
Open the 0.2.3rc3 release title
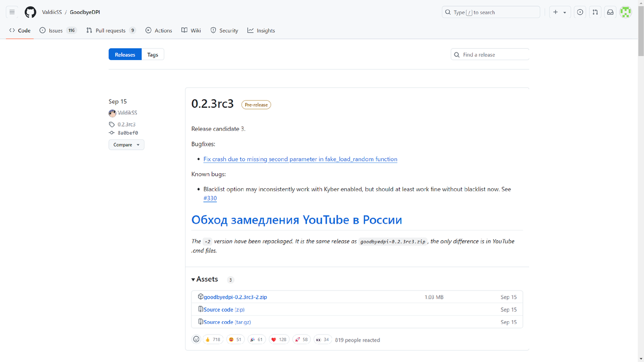tap(213, 104)
